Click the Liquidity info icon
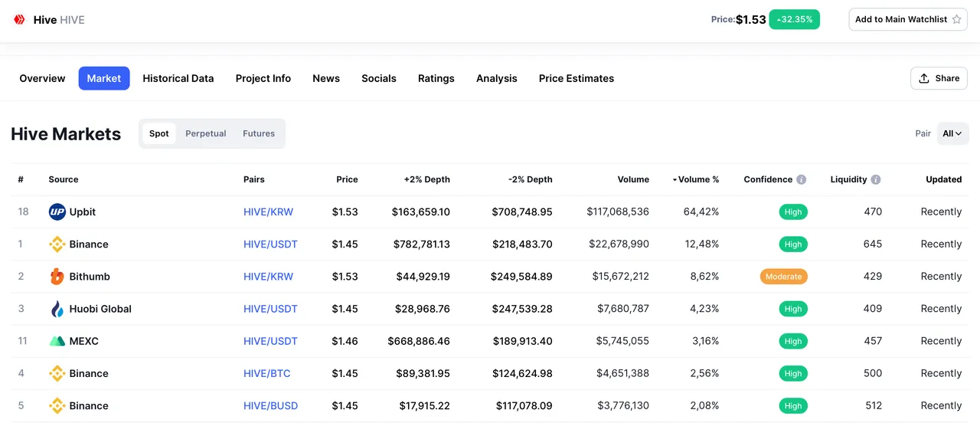This screenshot has height=423, width=980. coord(876,179)
